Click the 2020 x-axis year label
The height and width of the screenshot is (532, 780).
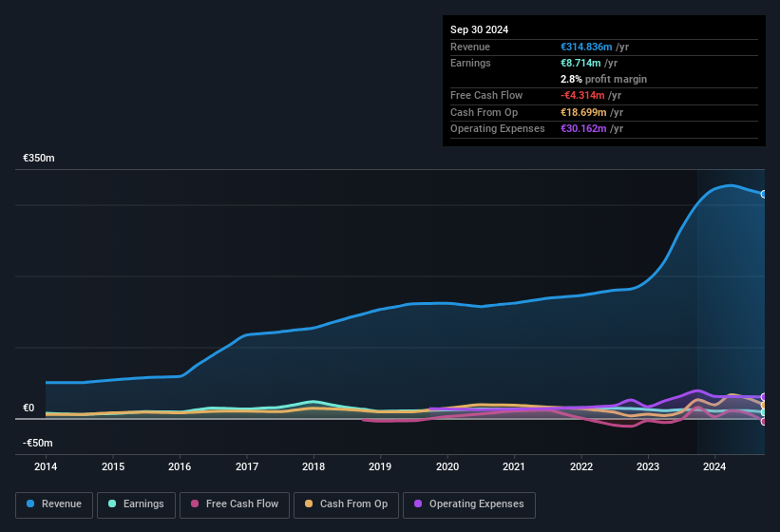(x=447, y=466)
